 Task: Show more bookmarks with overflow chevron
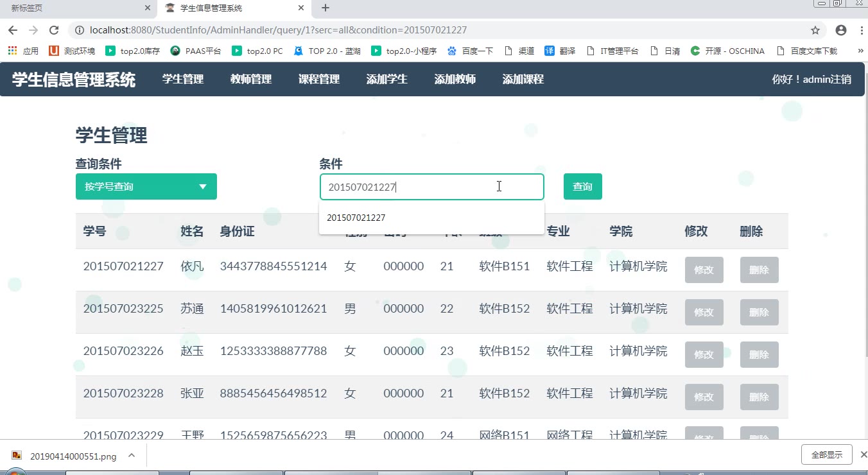860,51
